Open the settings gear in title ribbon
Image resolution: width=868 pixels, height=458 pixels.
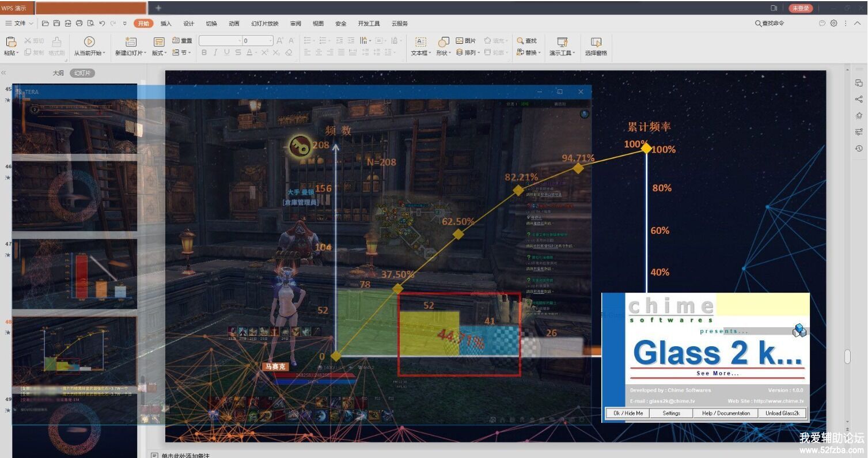click(x=833, y=24)
